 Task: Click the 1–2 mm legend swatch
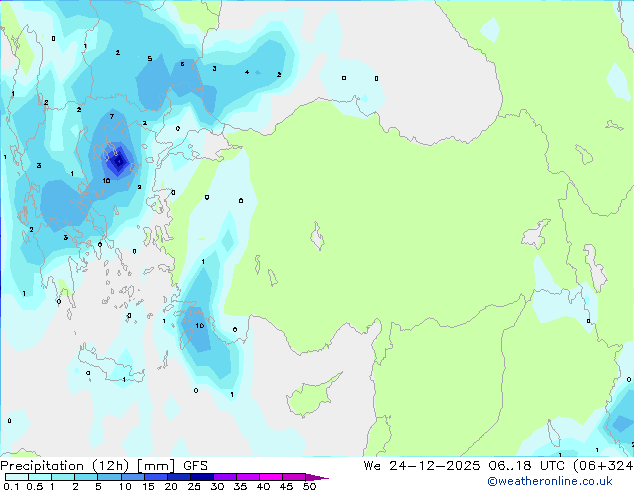tap(63, 477)
